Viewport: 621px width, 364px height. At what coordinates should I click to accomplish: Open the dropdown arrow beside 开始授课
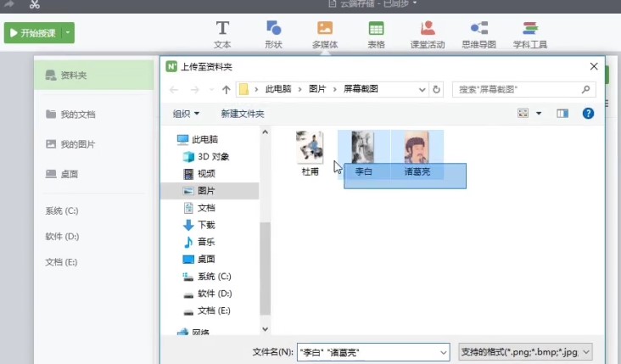pyautogui.click(x=68, y=33)
